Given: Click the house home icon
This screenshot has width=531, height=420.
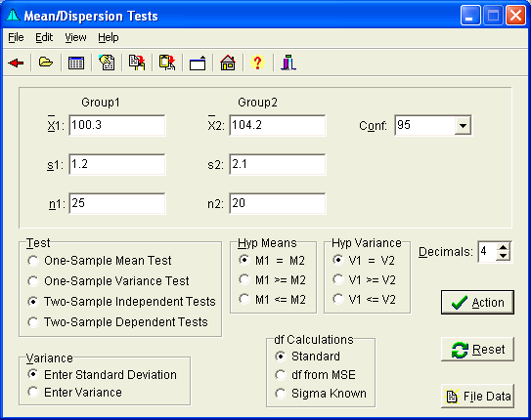Looking at the screenshot, I should point(228,63).
